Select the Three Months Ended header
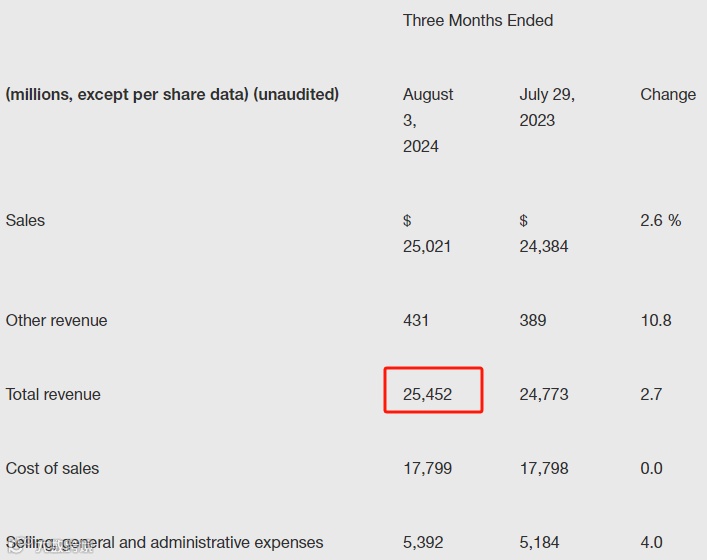The width and height of the screenshot is (707, 560). [478, 20]
